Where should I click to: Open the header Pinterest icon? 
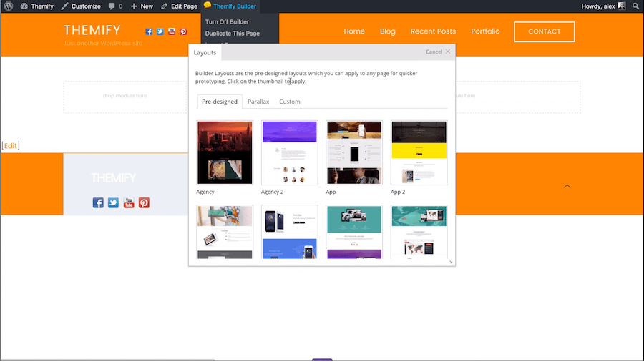pyautogui.click(x=183, y=31)
